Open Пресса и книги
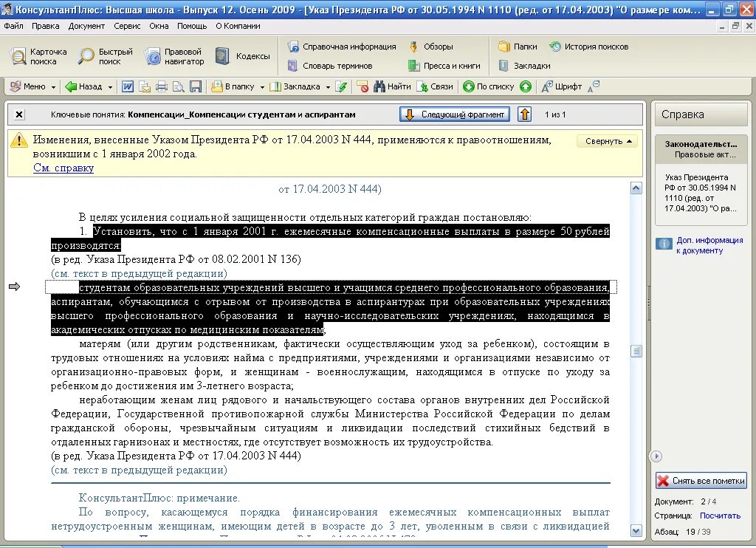The image size is (756, 548). coord(444,66)
